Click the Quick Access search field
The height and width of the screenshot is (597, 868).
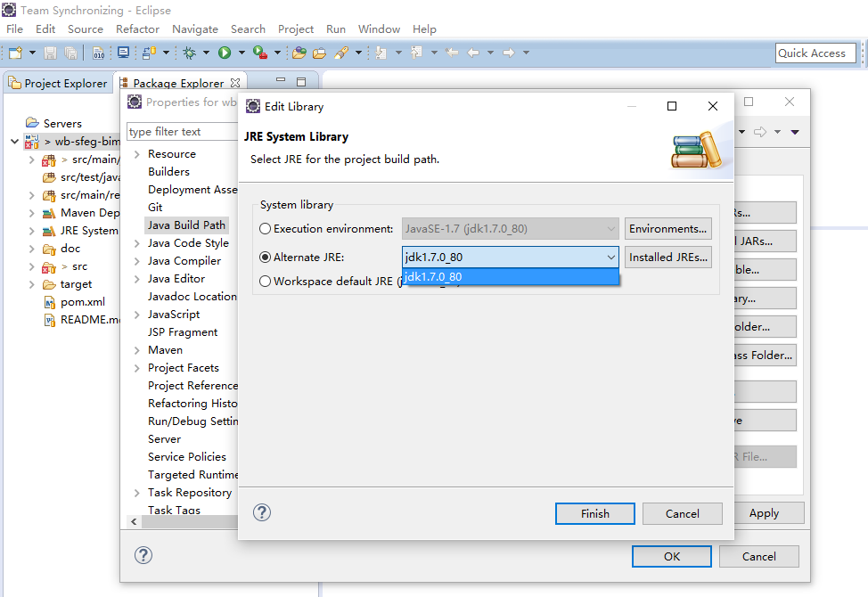(815, 53)
